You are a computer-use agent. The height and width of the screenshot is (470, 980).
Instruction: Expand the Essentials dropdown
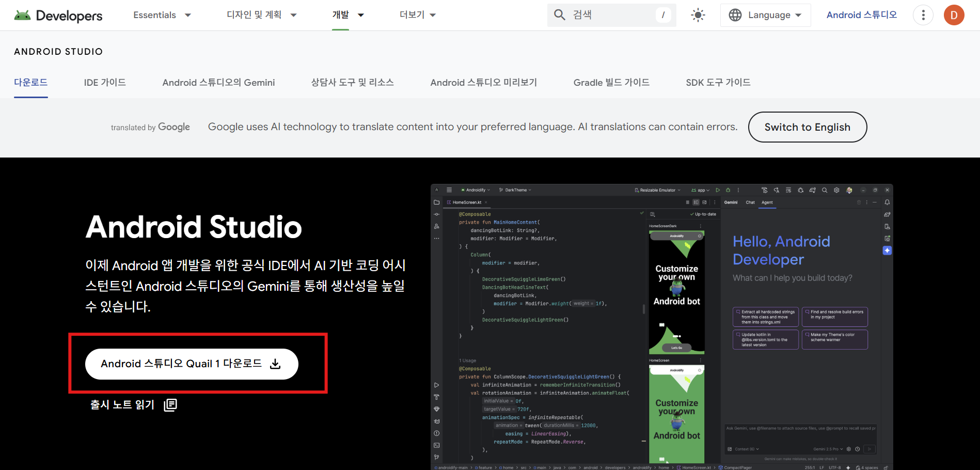[x=162, y=15]
